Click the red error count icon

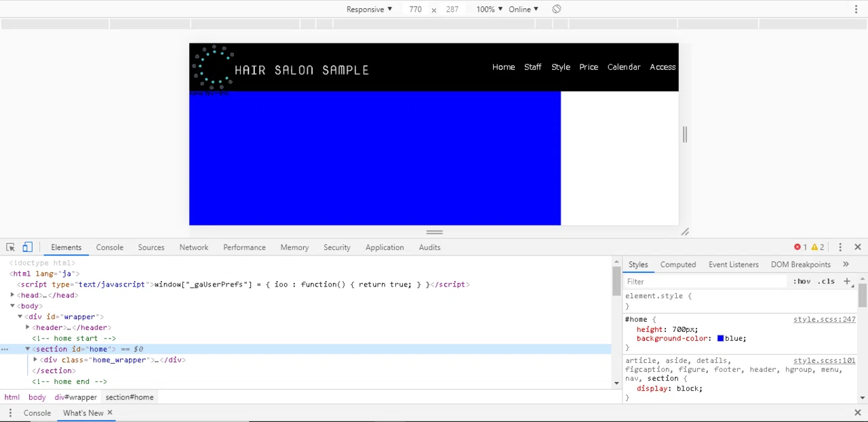point(797,247)
